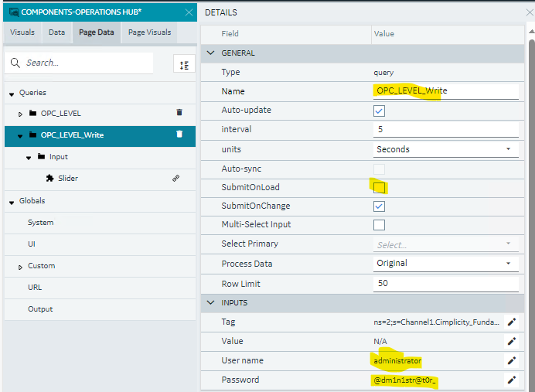Collapse the GENERAL section
Image resolution: width=535 pixels, height=392 pixels.
210,53
